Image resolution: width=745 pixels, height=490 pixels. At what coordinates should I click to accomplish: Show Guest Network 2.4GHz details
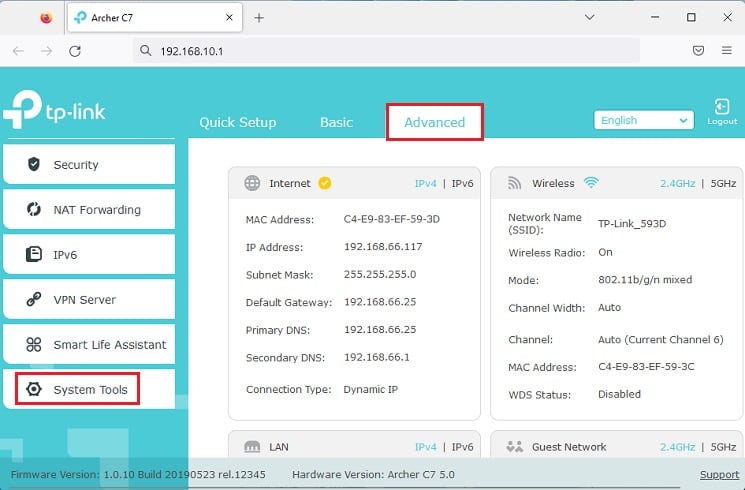pos(677,447)
